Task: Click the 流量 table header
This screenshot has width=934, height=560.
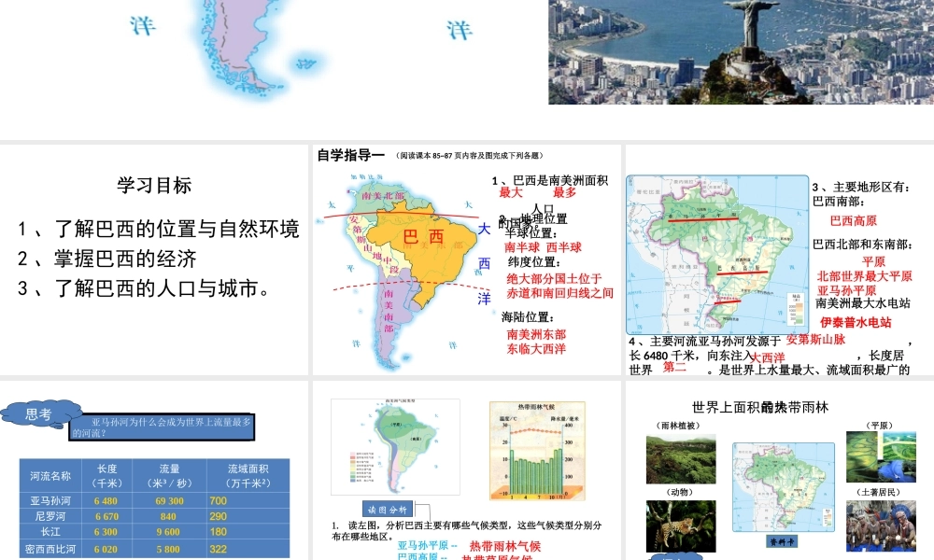Action: pos(169,476)
